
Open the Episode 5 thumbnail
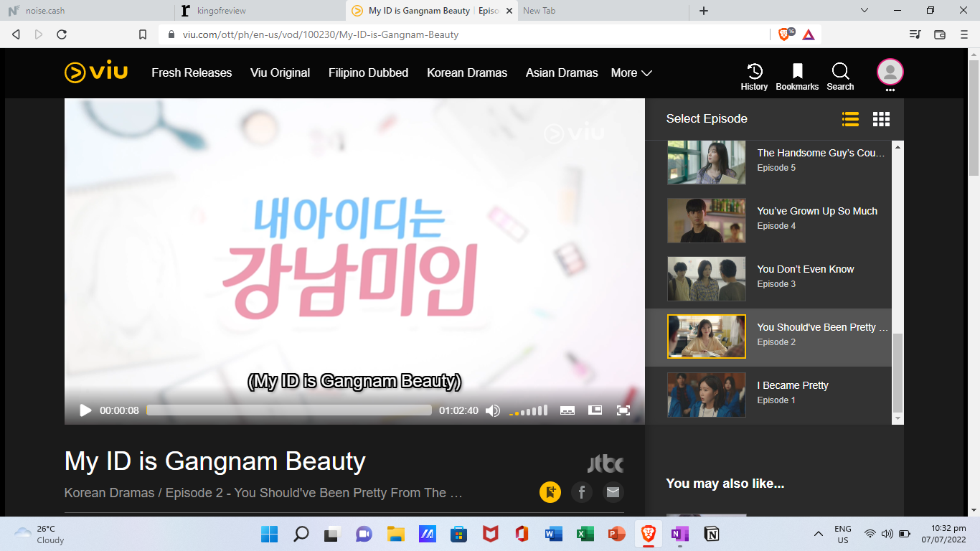707,162
